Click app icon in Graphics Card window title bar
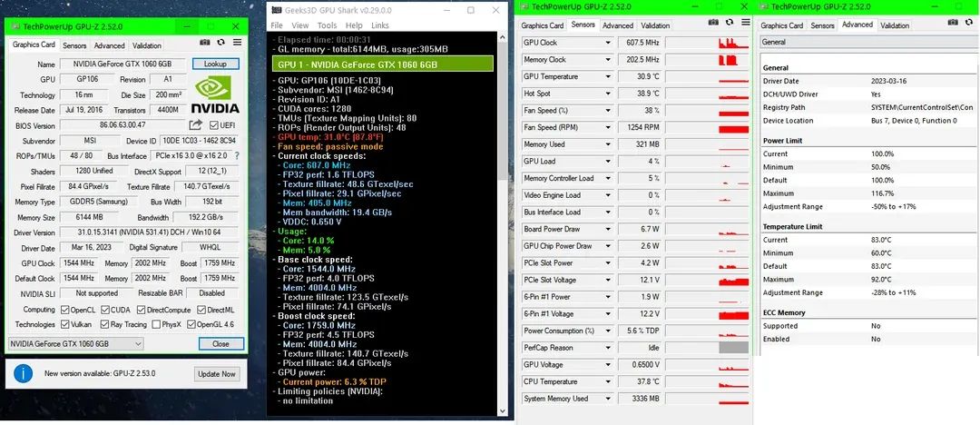980x425 pixels. (x=15, y=27)
